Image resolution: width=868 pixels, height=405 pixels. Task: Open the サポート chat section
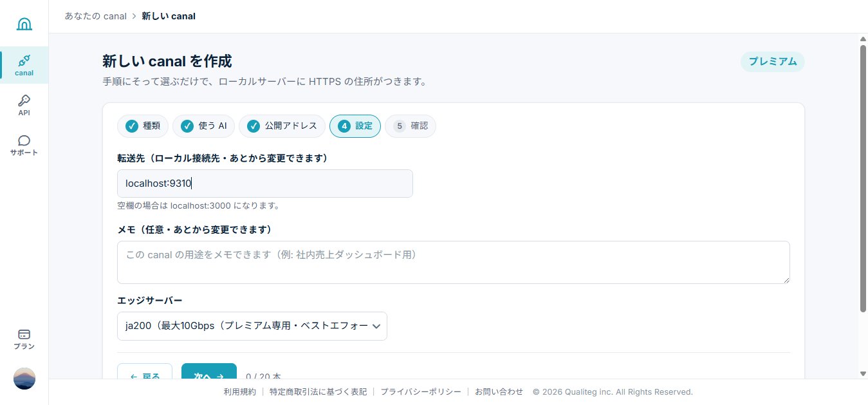tap(24, 146)
